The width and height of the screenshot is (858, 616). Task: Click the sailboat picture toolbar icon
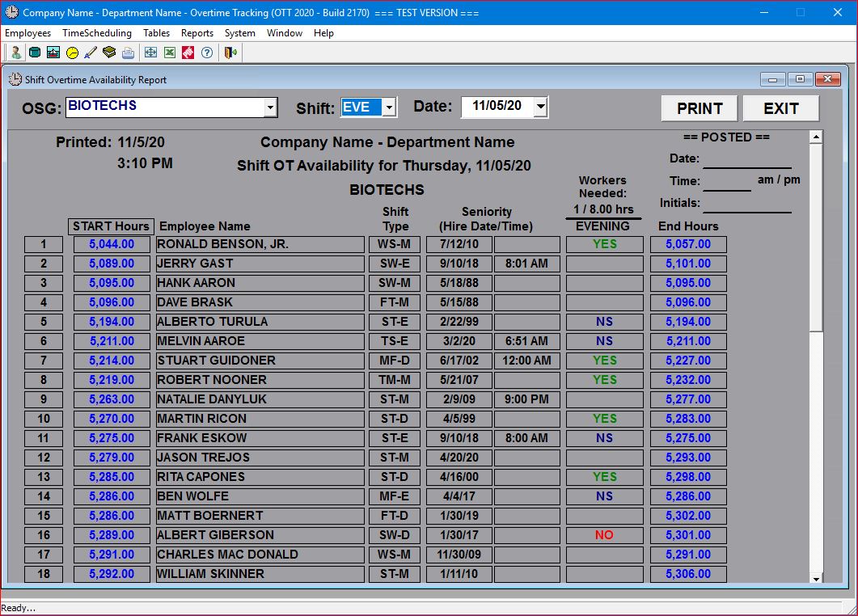(x=53, y=53)
